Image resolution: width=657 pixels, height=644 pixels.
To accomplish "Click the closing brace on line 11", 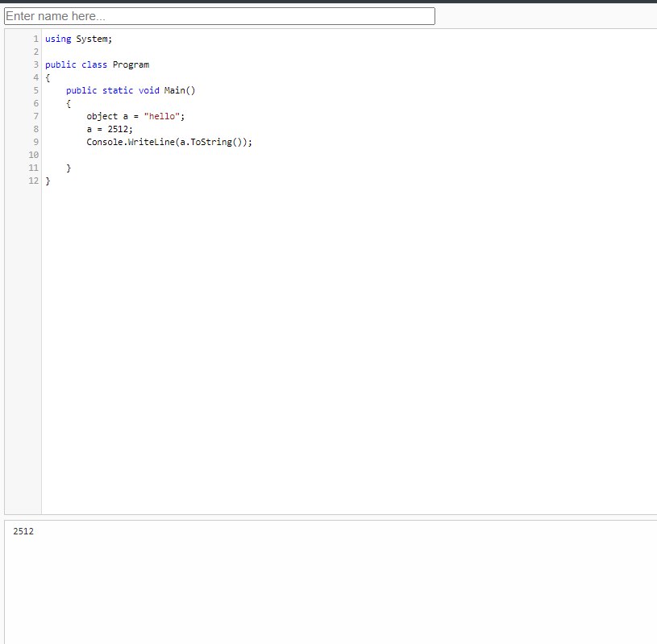I will (69, 168).
